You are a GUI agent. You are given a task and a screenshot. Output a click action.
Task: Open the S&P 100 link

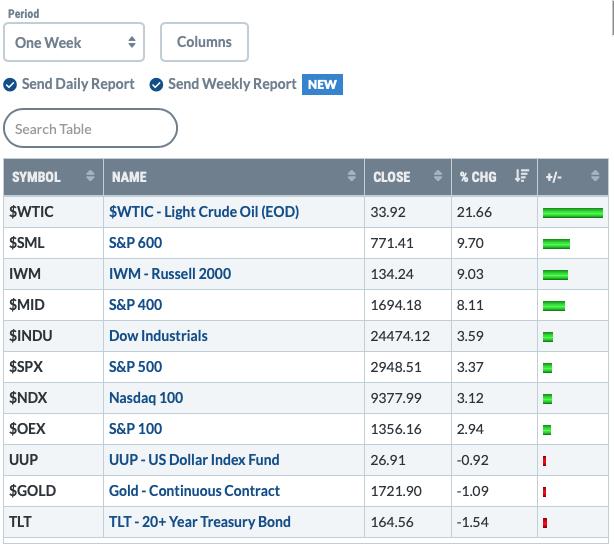coord(135,429)
